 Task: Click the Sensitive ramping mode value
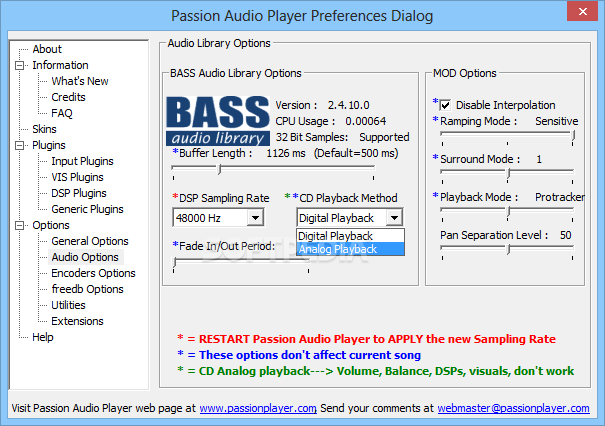click(556, 121)
